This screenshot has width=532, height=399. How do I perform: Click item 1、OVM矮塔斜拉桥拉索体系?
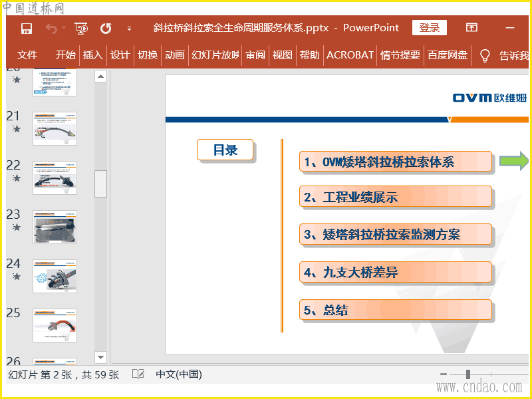pyautogui.click(x=396, y=162)
